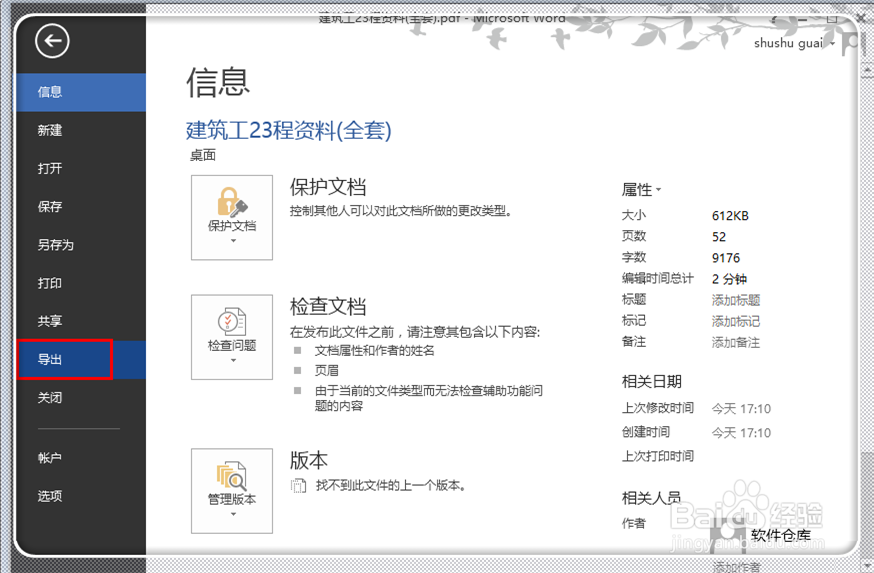Click the back arrow circle icon
Image resolution: width=874 pixels, height=573 pixels.
[52, 41]
